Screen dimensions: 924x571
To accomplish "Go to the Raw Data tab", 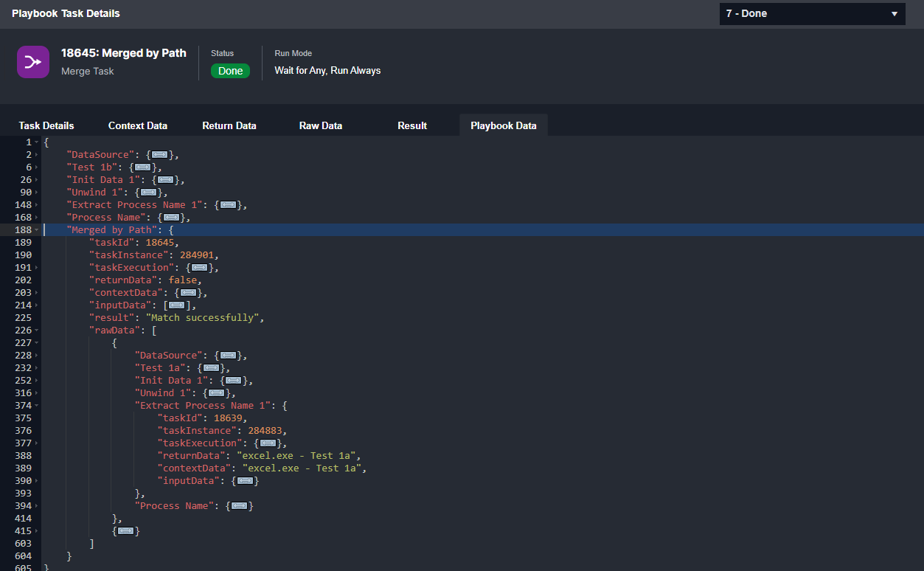I will pos(321,125).
